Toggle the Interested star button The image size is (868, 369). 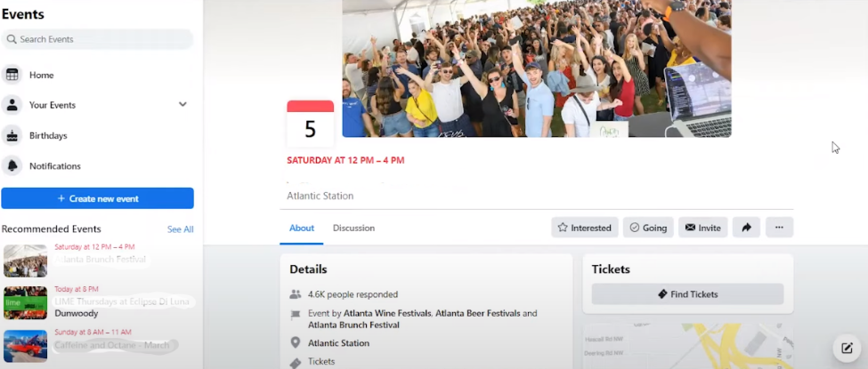[584, 228]
